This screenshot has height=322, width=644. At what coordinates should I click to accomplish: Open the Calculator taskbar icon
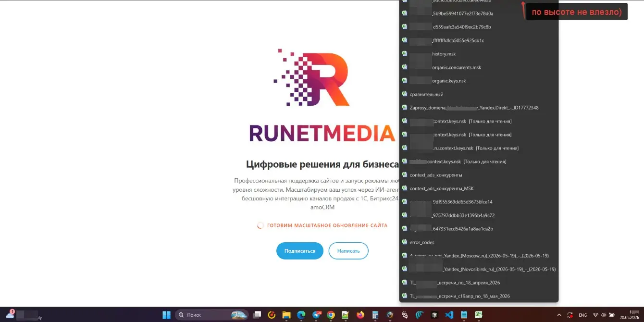(375, 315)
